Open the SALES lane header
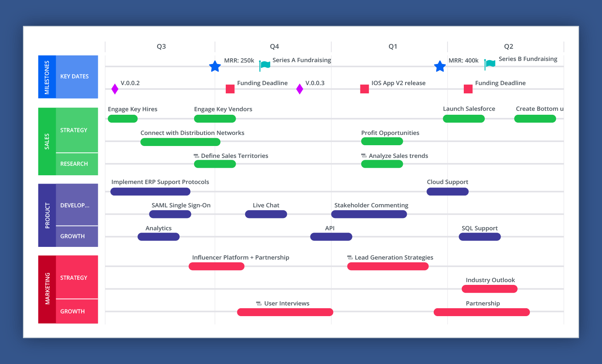The image size is (602, 364). (47, 141)
